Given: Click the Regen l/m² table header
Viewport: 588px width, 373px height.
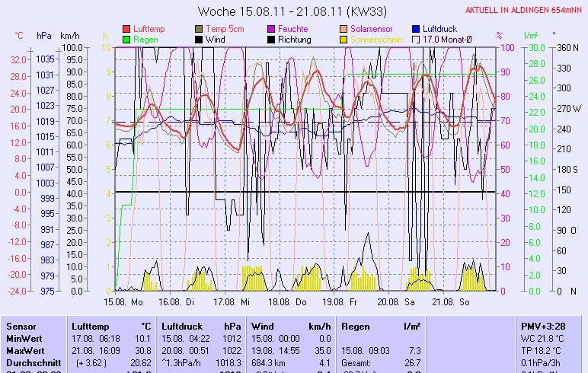Looking at the screenshot, I should pyautogui.click(x=381, y=326).
